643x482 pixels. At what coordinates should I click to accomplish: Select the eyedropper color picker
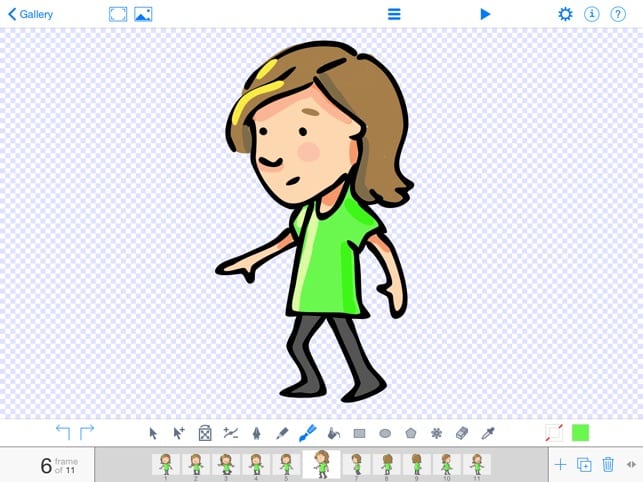pyautogui.click(x=488, y=433)
